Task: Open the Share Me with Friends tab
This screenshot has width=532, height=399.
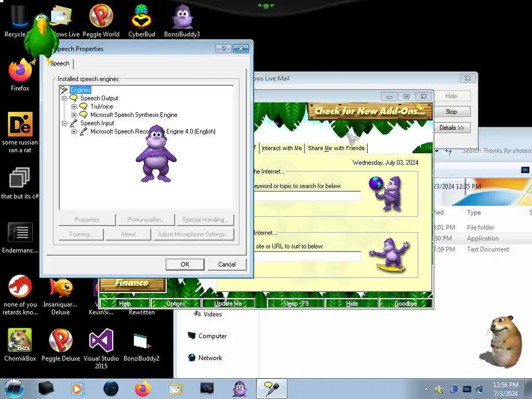Action: (336, 148)
